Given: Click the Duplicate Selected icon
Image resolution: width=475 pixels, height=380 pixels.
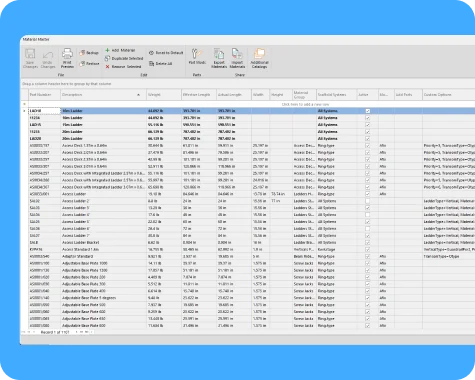Looking at the screenshot, I should pos(107,59).
